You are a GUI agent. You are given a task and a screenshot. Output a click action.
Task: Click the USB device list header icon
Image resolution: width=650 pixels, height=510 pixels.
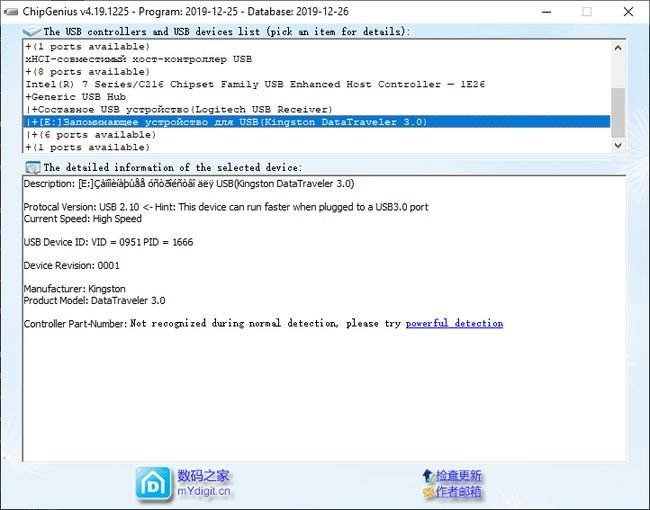tap(32, 32)
